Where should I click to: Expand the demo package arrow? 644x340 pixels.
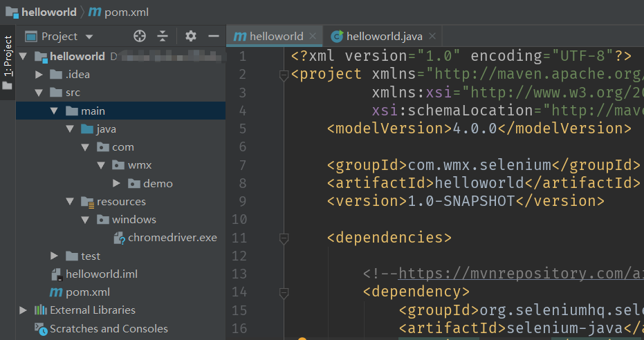pos(116,183)
